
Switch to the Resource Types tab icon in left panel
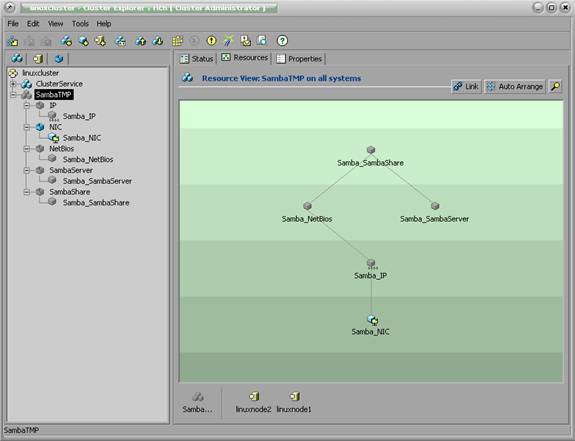58,59
